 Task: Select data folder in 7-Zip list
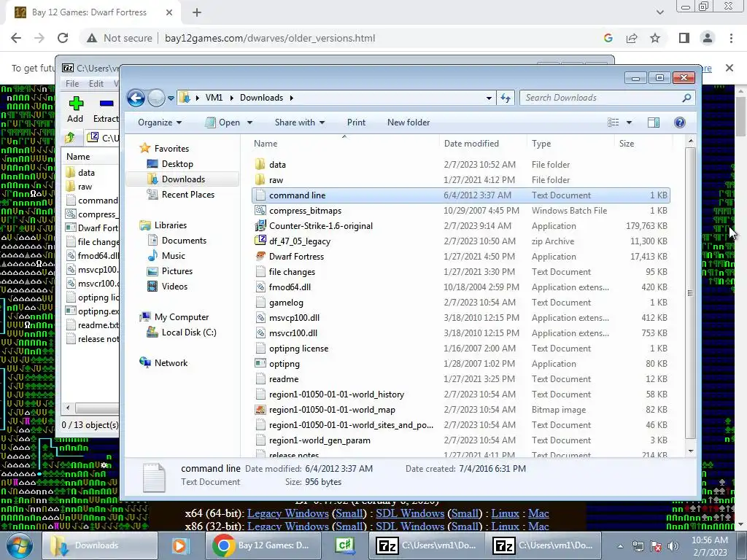coord(86,172)
